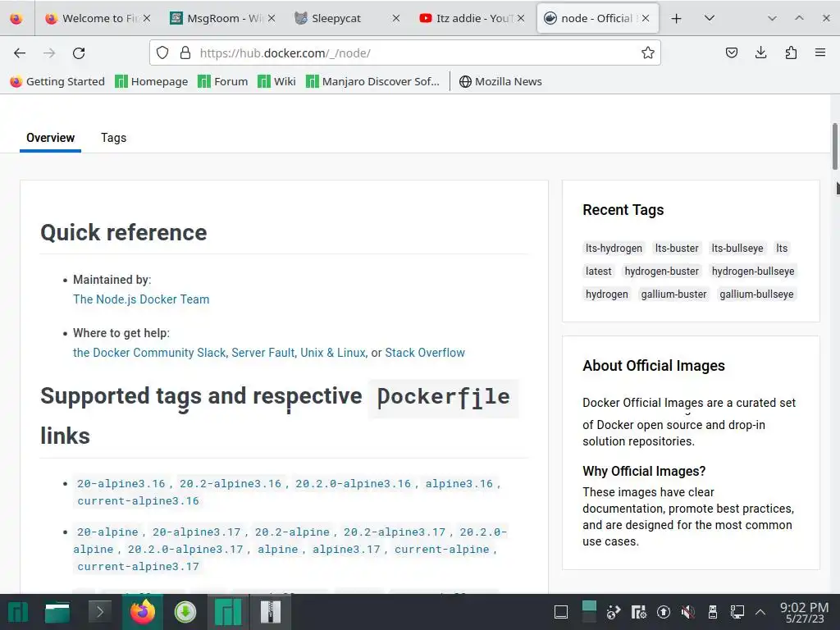840x630 pixels.
Task: Close the Welcome to Firefox tab
Action: (147, 18)
